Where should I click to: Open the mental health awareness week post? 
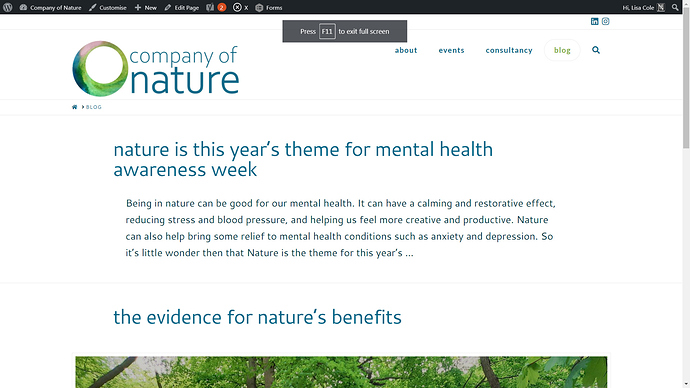303,159
